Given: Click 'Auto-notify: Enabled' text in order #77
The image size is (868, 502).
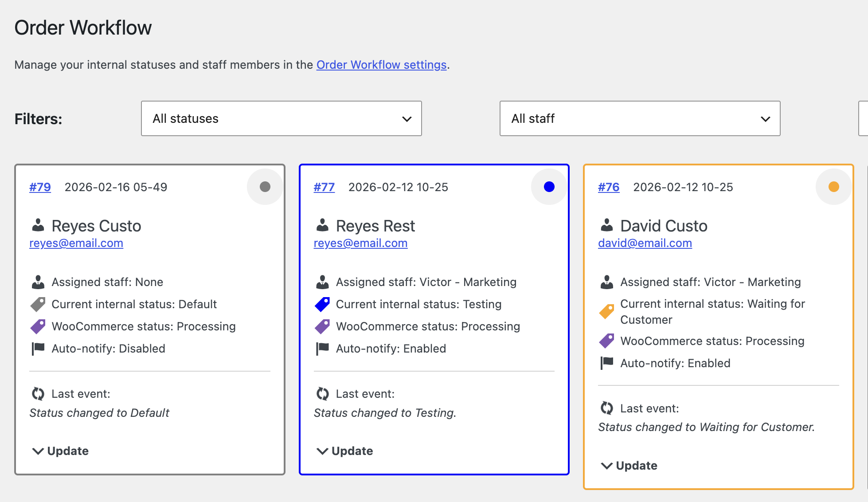Looking at the screenshot, I should [391, 349].
